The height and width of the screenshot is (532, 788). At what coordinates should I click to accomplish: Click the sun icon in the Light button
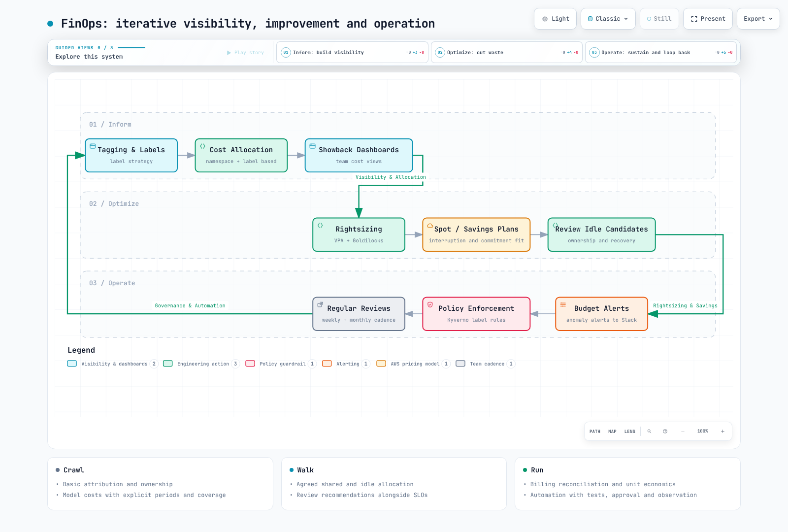(x=545, y=19)
